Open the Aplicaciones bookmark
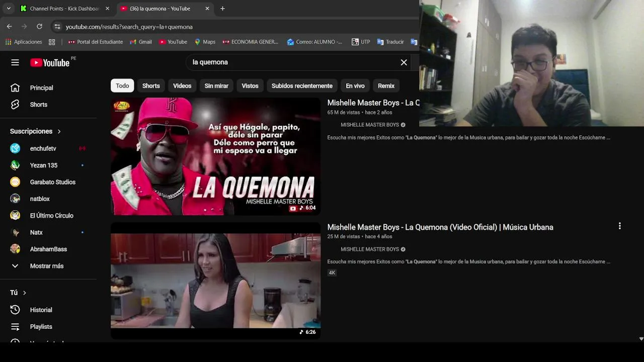This screenshot has height=362, width=644. 24,42
